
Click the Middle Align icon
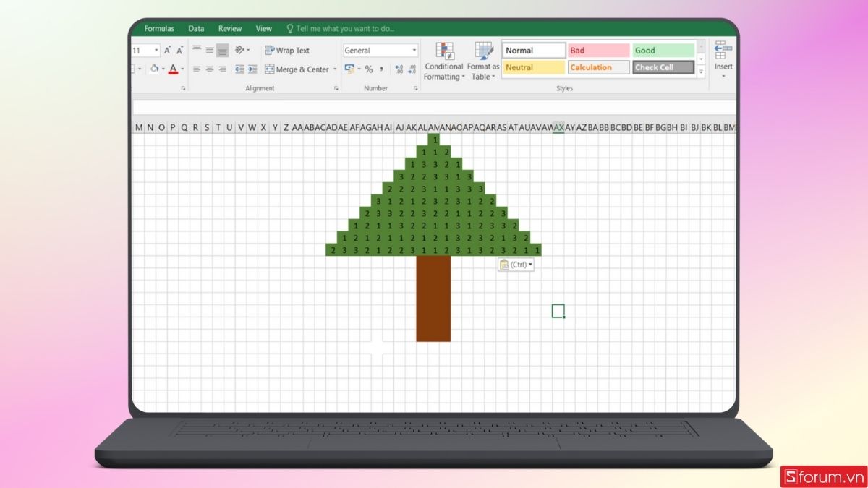pos(210,51)
